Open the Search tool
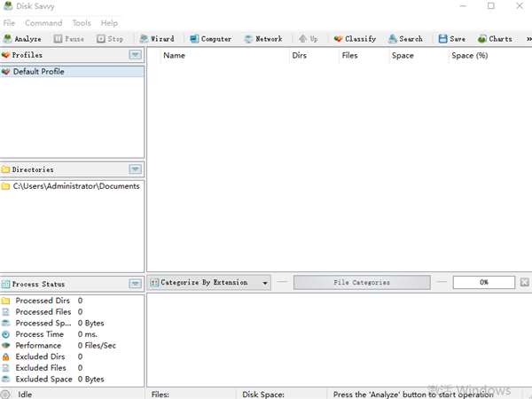532x399 pixels. pos(404,39)
